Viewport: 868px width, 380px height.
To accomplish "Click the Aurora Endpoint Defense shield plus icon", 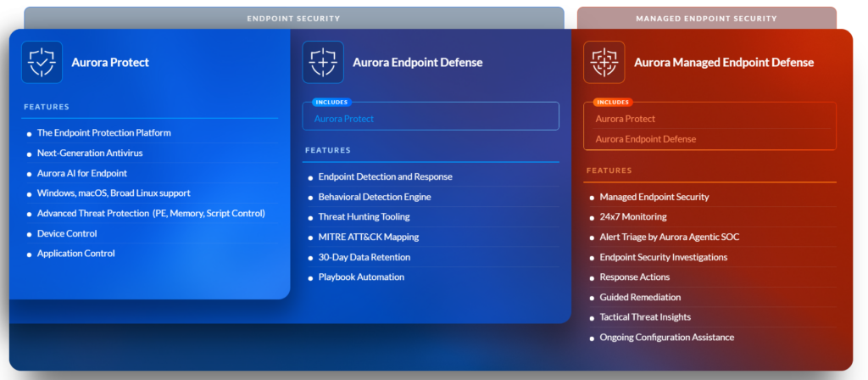I will (x=323, y=62).
